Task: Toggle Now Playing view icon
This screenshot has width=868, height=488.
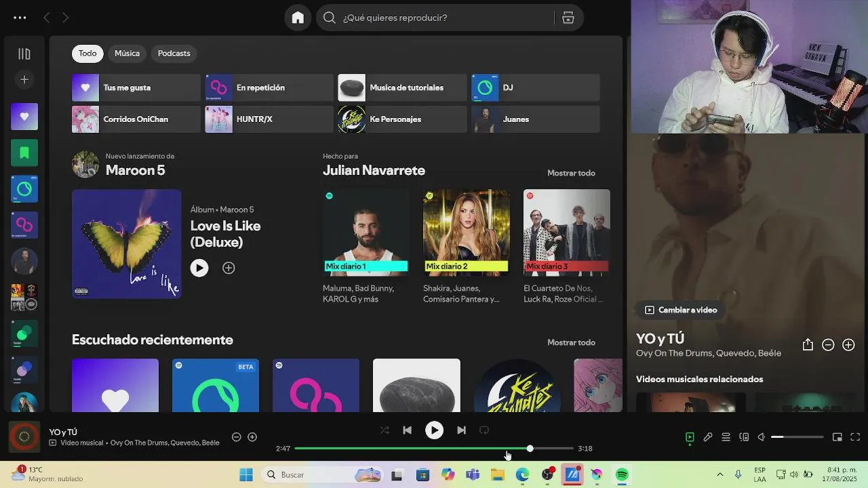Action: tap(690, 437)
